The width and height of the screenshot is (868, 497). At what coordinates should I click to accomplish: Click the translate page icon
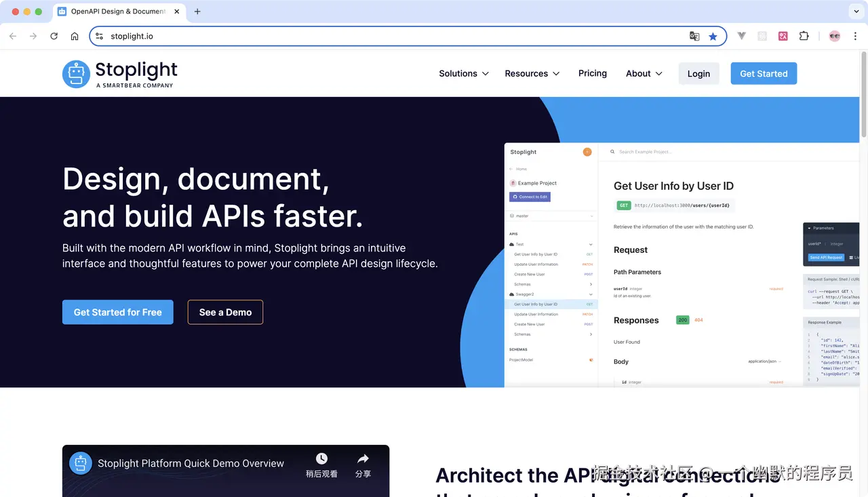point(694,36)
